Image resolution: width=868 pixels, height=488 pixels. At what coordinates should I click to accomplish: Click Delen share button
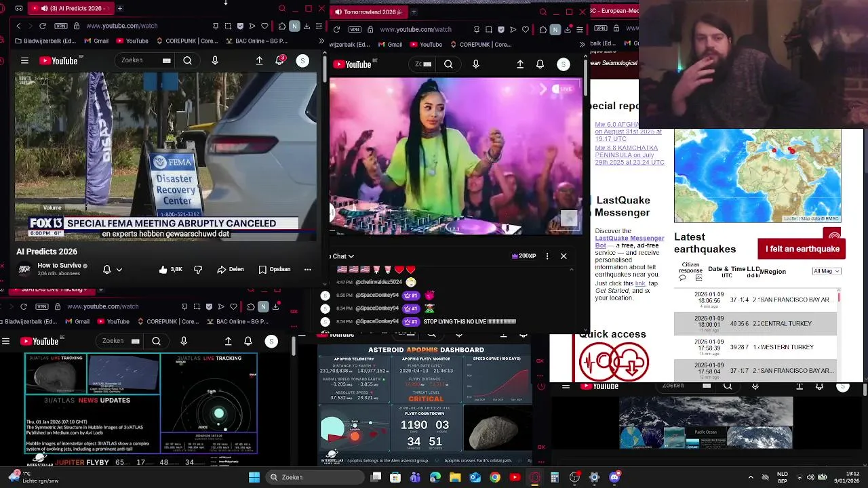(231, 269)
